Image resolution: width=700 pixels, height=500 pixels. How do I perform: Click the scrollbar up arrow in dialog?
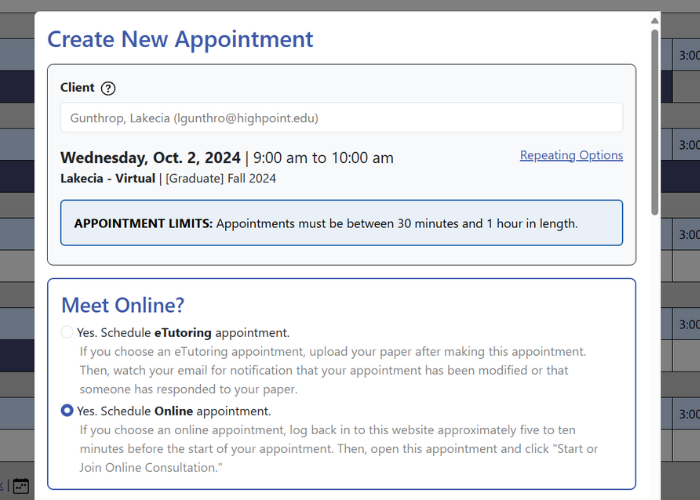(654, 19)
